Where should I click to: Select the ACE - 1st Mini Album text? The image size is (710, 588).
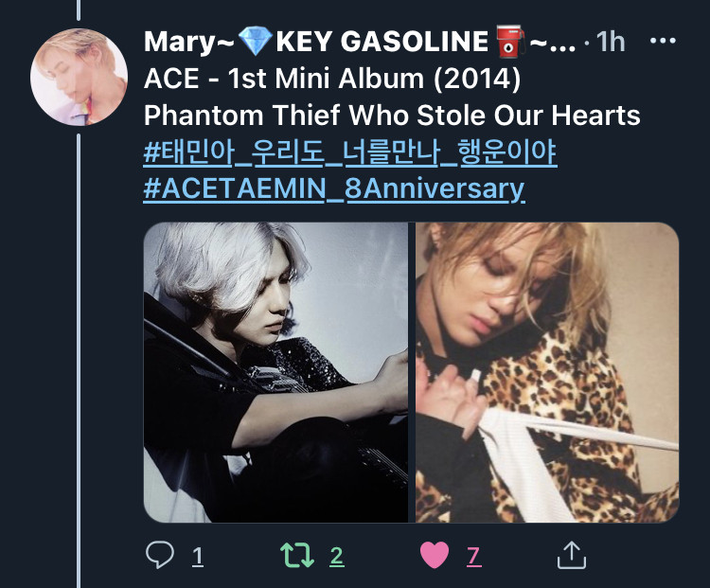tap(332, 79)
